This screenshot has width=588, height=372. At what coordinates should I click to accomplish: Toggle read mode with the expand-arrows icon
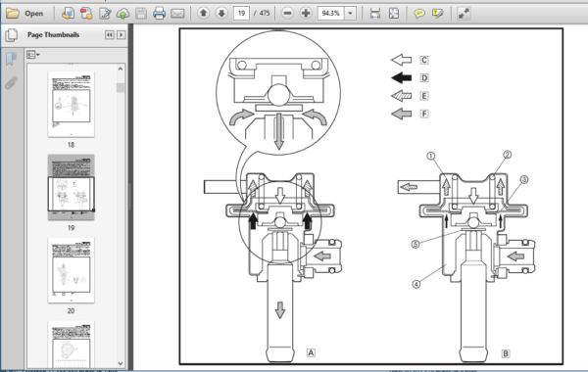coord(464,14)
